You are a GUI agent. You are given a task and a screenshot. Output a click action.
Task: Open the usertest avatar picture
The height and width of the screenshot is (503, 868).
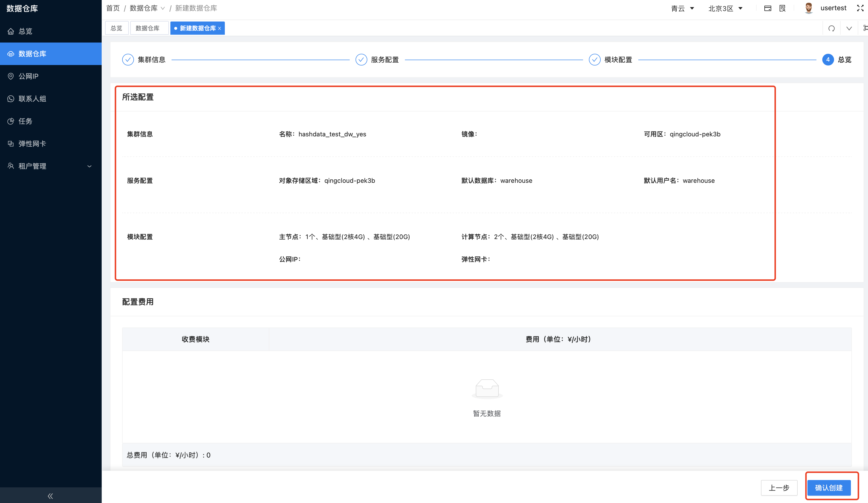pyautogui.click(x=809, y=8)
